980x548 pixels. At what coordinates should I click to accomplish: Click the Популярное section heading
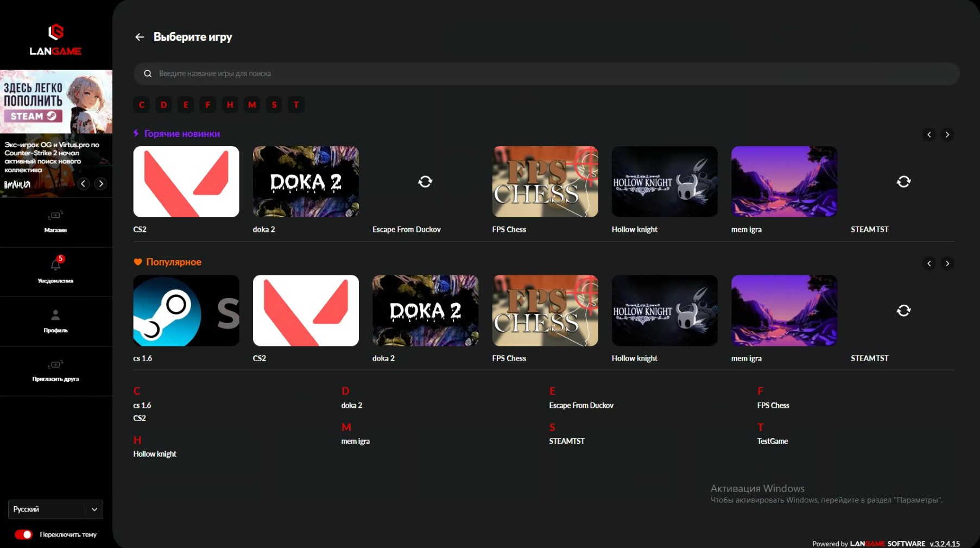coord(174,262)
